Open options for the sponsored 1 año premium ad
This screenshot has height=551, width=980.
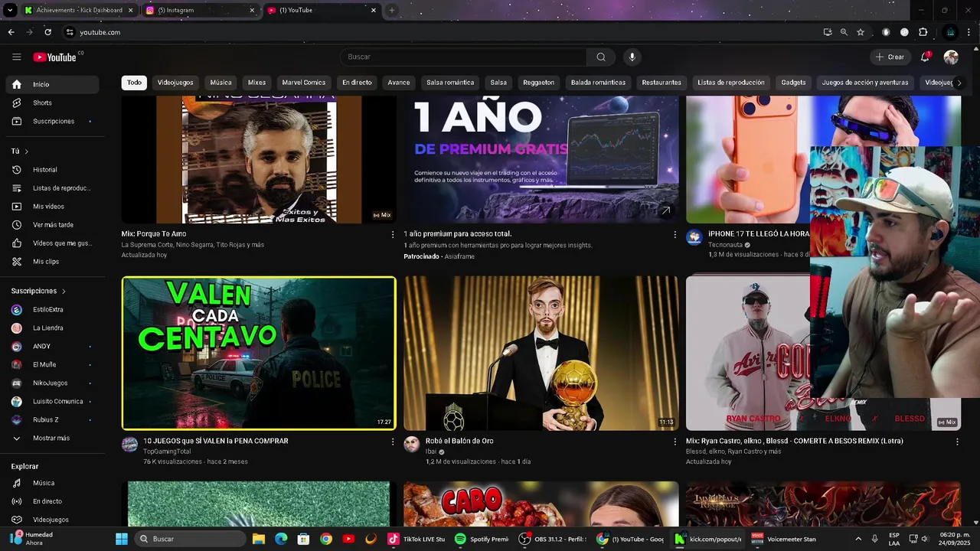pyautogui.click(x=675, y=234)
